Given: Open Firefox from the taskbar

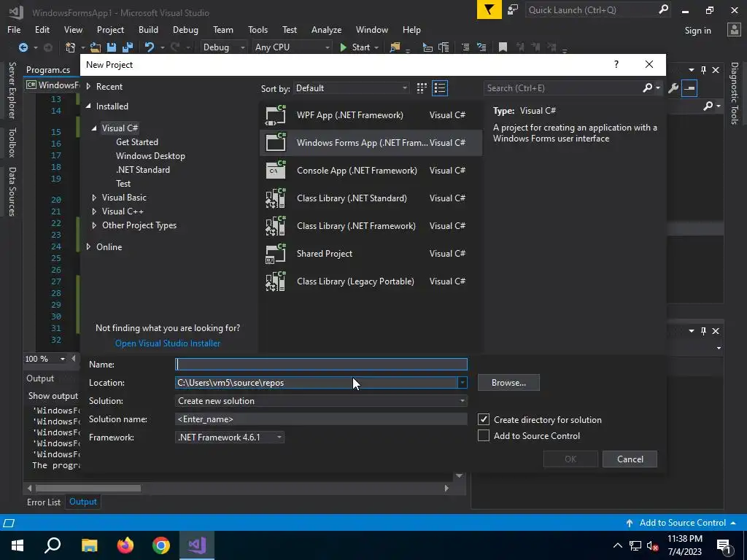Looking at the screenshot, I should (125, 545).
